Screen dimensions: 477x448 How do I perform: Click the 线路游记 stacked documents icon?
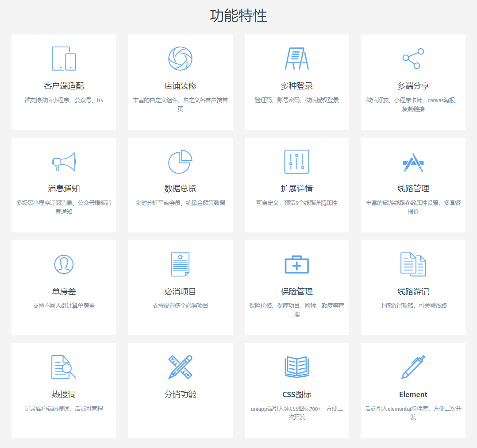click(x=413, y=264)
